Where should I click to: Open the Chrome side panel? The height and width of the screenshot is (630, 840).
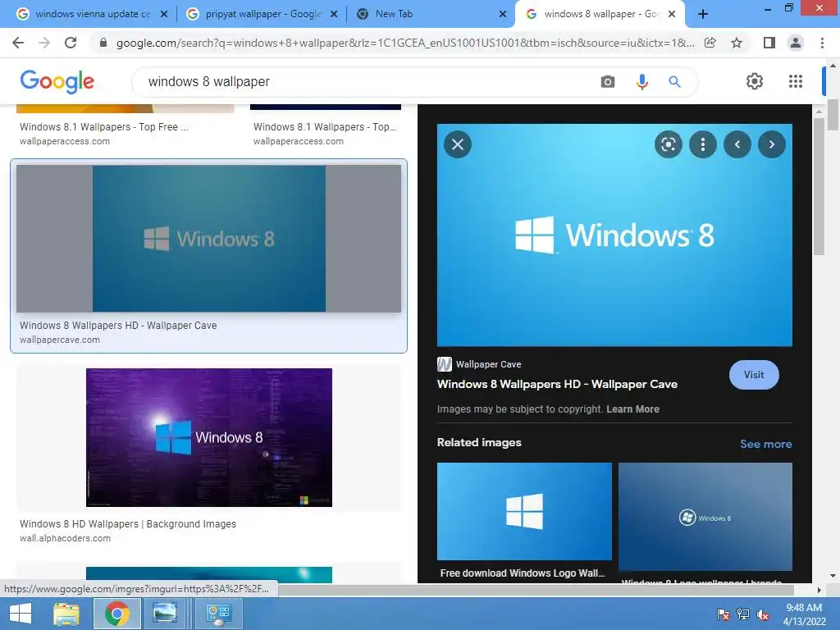tap(769, 43)
